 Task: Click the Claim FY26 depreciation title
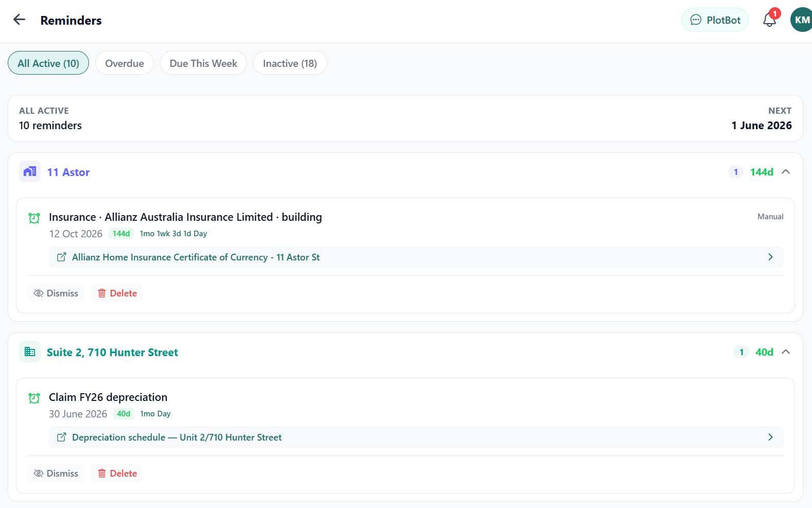pyautogui.click(x=108, y=397)
